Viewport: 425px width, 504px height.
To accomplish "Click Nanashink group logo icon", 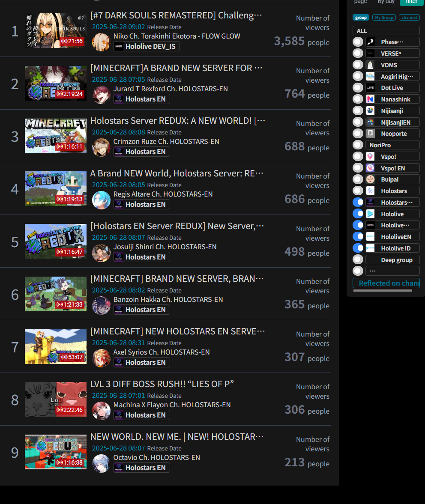I will coord(370,99).
